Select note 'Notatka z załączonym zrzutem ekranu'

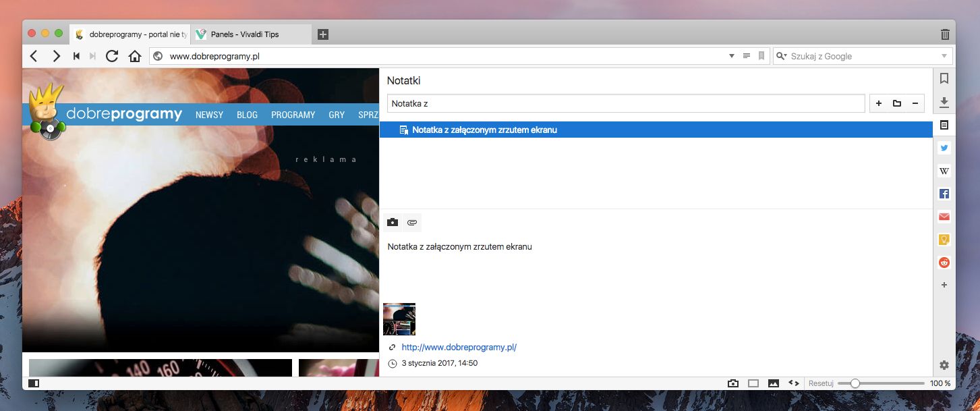(x=656, y=130)
